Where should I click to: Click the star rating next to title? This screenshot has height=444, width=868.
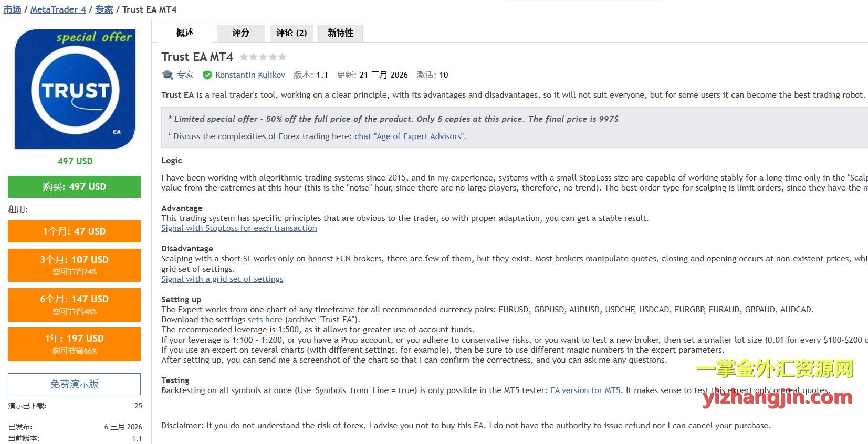(263, 57)
